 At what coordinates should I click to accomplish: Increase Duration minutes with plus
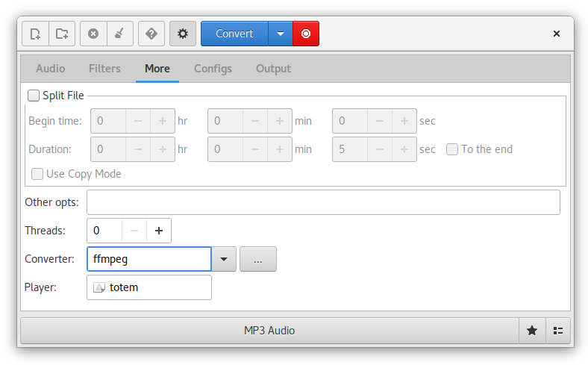(280, 149)
